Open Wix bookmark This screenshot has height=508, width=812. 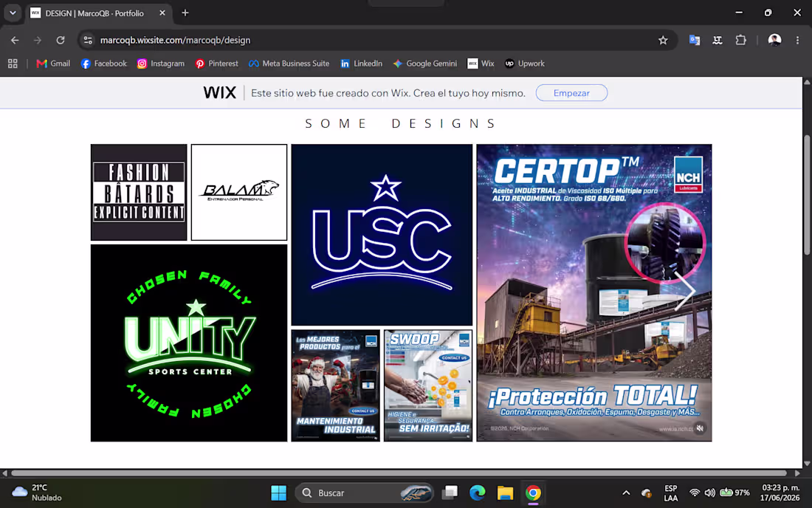[x=481, y=63]
